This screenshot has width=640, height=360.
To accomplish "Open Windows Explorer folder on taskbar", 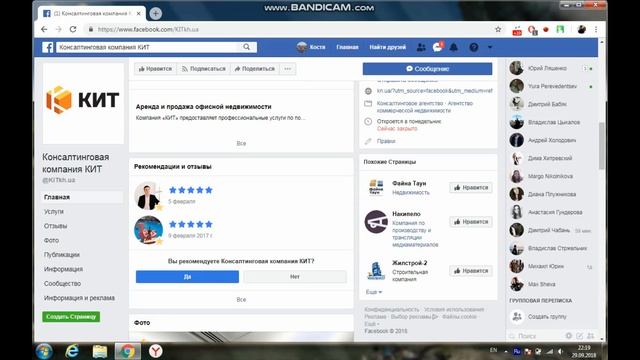I will 100,351.
